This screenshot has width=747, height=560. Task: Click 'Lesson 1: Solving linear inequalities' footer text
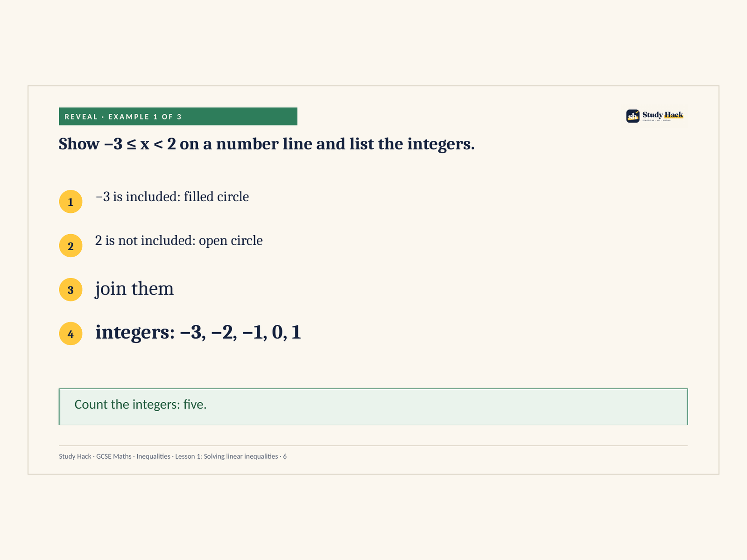(226, 456)
